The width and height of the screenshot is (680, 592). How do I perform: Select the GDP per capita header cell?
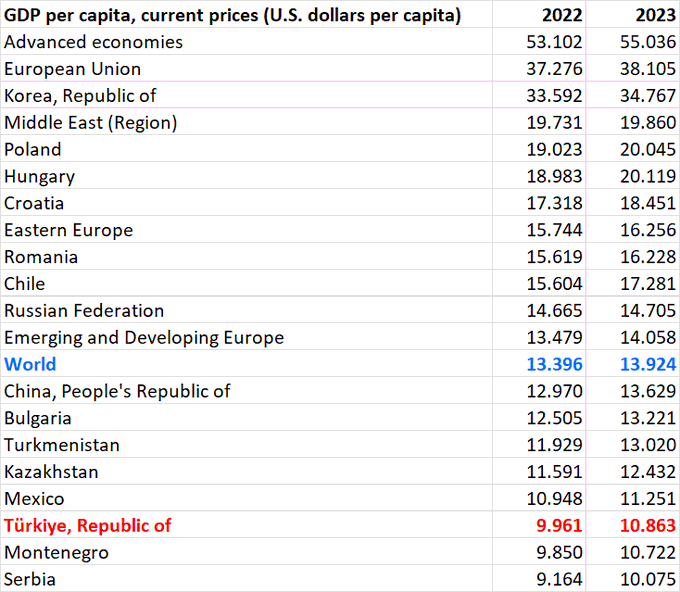pos(232,15)
